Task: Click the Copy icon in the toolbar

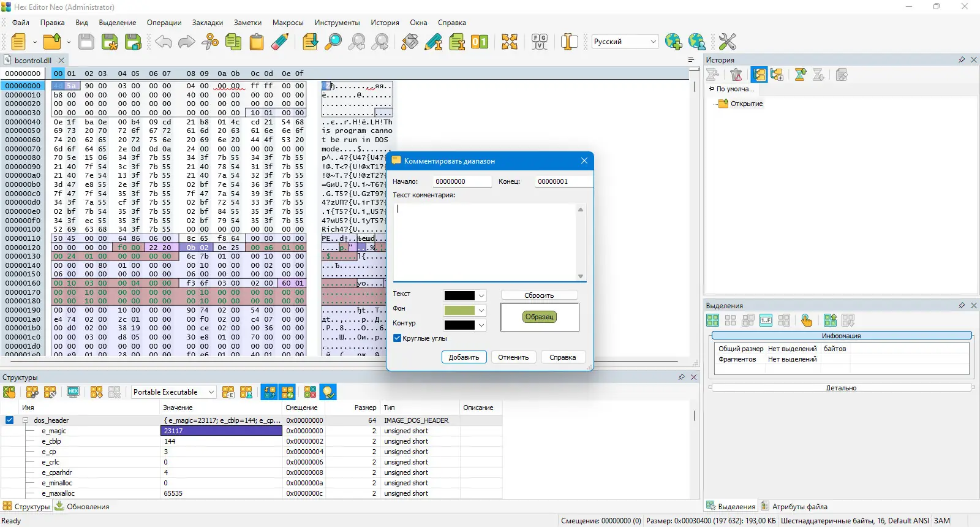Action: pos(233,42)
